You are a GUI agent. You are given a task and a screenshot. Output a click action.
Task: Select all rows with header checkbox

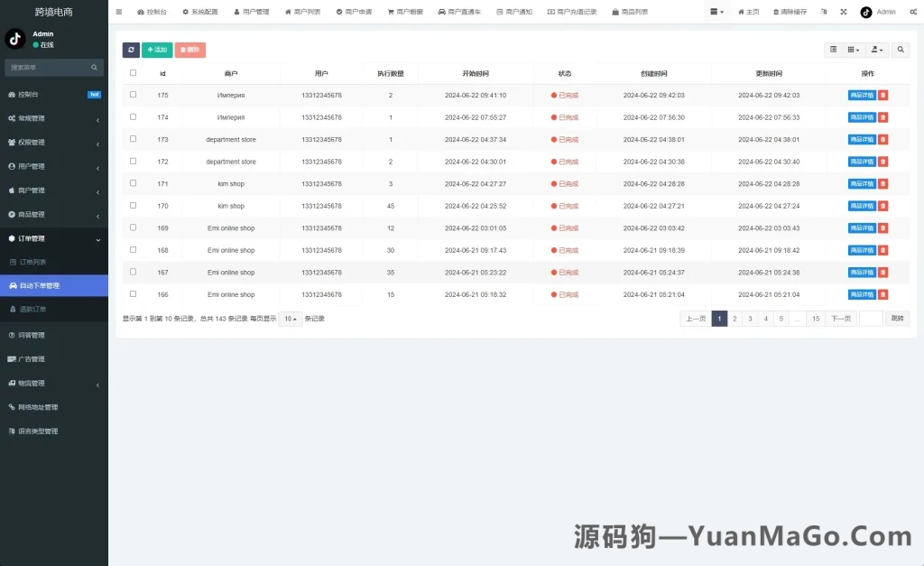[x=131, y=73]
